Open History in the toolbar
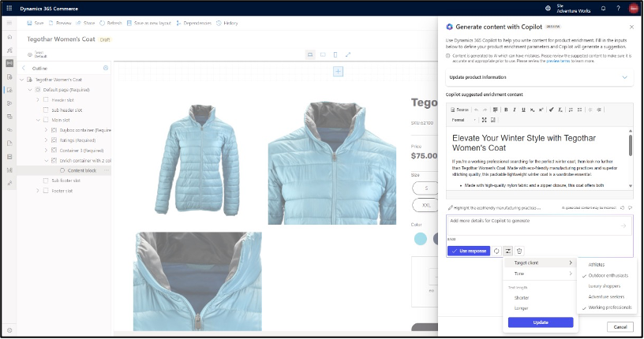 point(227,23)
